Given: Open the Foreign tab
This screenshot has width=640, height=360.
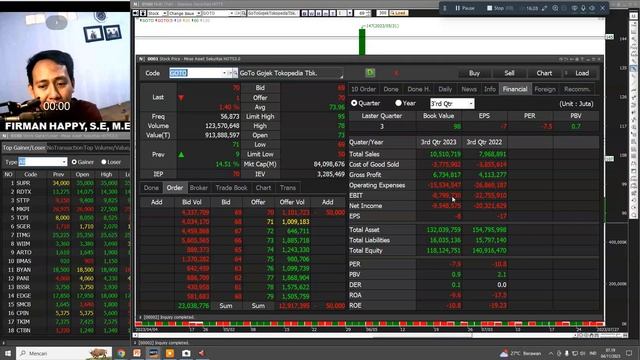Looking at the screenshot, I should point(545,89).
